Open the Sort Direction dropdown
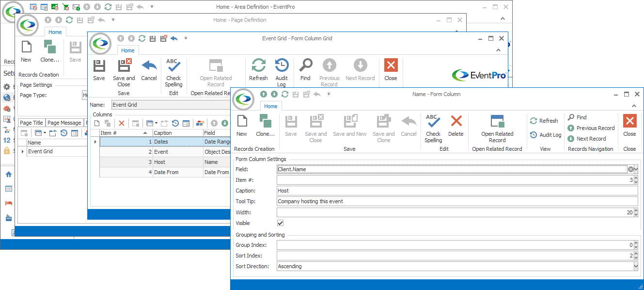644x290 pixels. click(x=636, y=266)
